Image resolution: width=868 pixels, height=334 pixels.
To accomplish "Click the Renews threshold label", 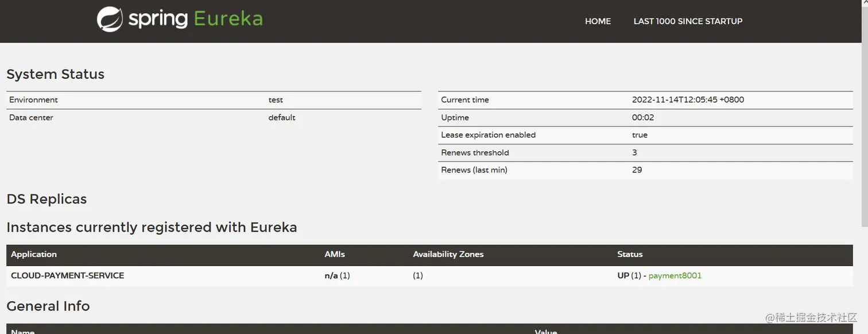I will click(475, 152).
